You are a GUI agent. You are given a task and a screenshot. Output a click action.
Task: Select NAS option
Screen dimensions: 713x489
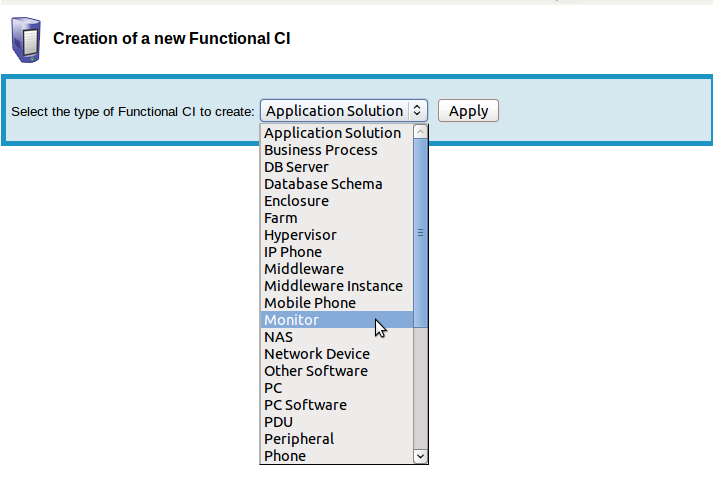(x=278, y=337)
